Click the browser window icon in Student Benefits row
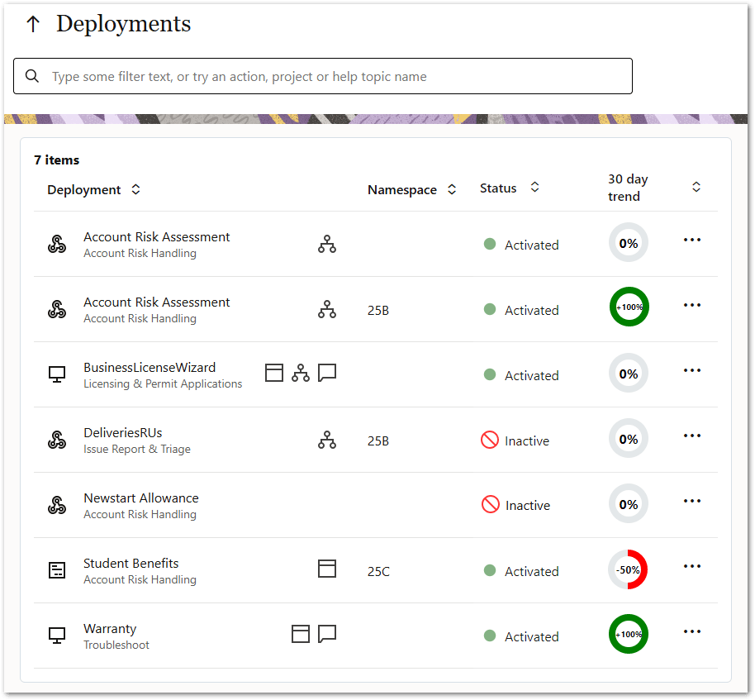Viewport: 755px width, 700px height. (327, 568)
